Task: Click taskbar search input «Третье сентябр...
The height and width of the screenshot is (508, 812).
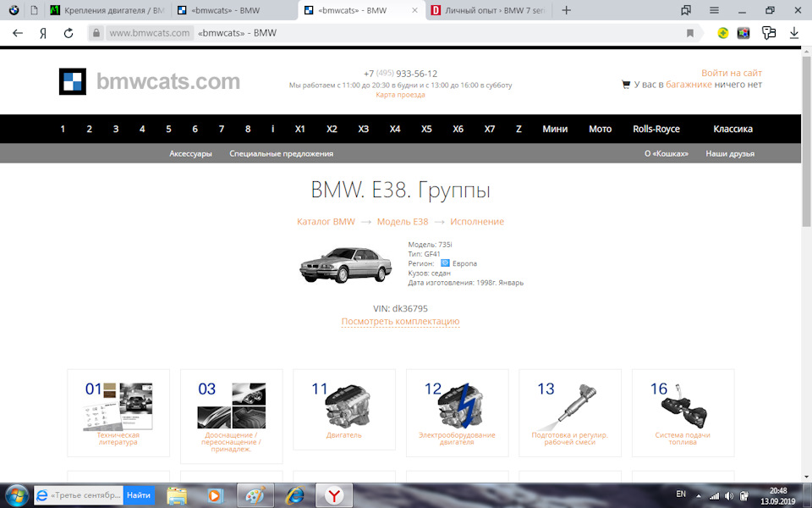Action: [79, 495]
